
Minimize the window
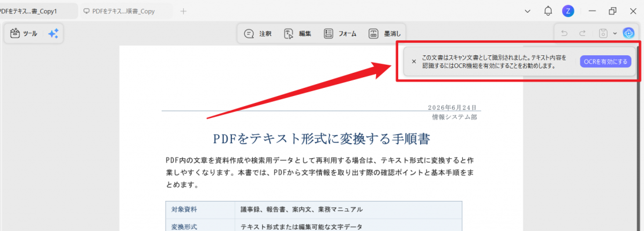pyautogui.click(x=592, y=11)
